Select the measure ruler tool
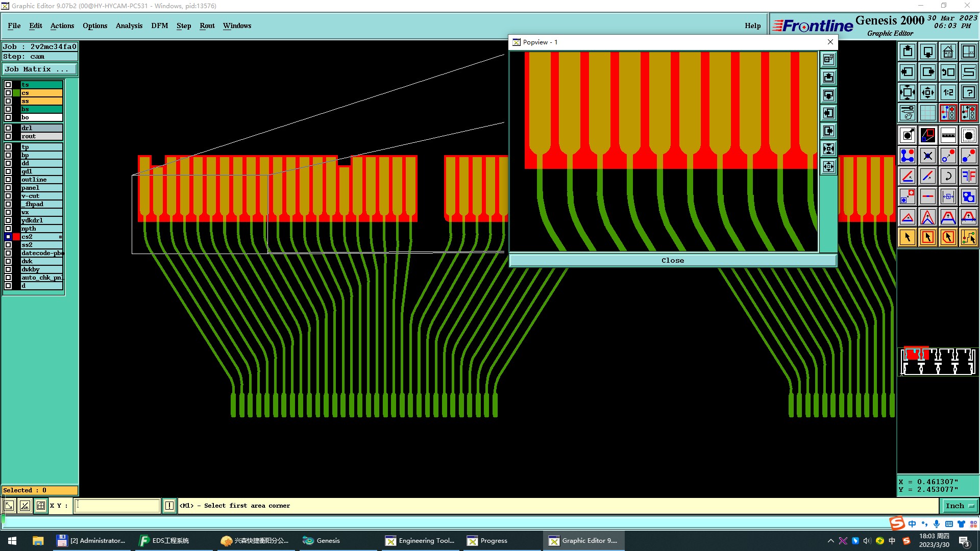Image resolution: width=980 pixels, height=551 pixels. click(948, 135)
